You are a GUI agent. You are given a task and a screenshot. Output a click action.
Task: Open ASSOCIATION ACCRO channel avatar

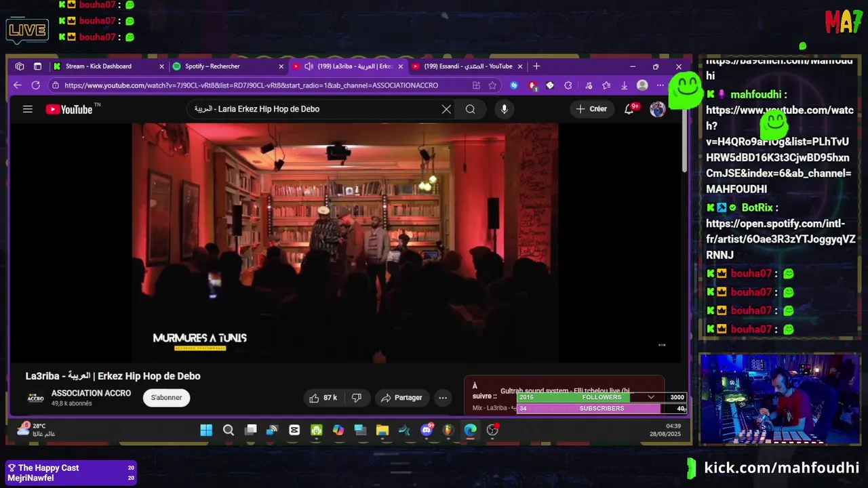pyautogui.click(x=35, y=398)
